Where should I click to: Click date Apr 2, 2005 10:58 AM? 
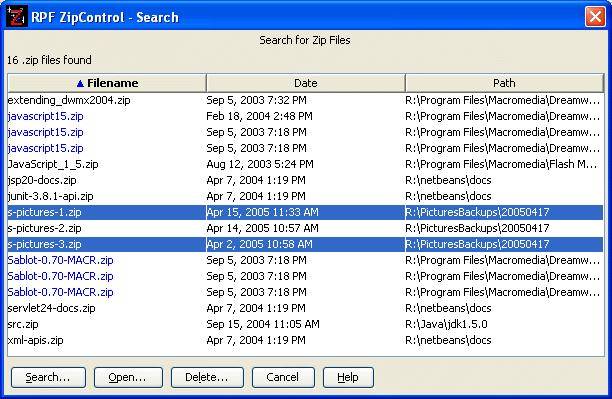point(260,244)
